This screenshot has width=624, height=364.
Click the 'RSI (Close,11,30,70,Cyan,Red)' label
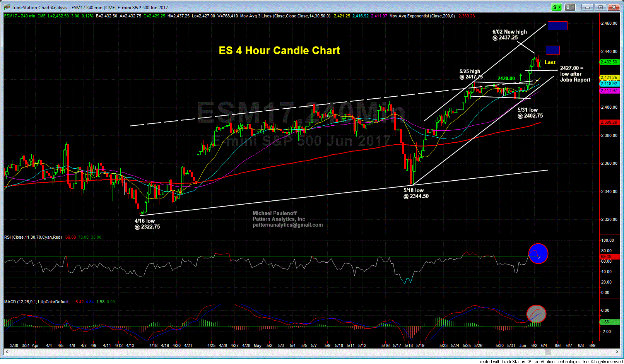[x=33, y=237]
